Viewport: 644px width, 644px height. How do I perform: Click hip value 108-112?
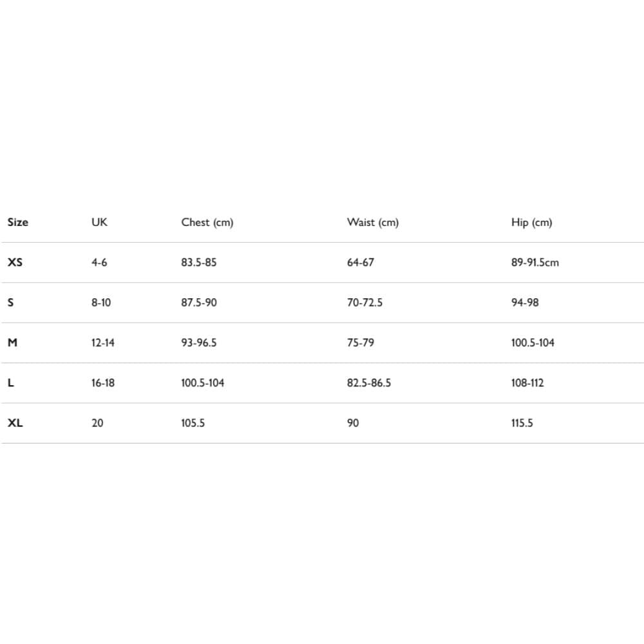coord(527,383)
